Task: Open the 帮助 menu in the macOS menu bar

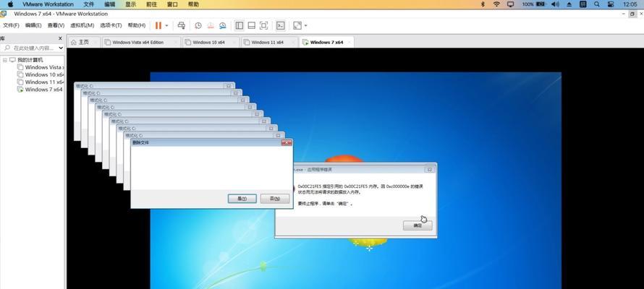Action: [193, 4]
